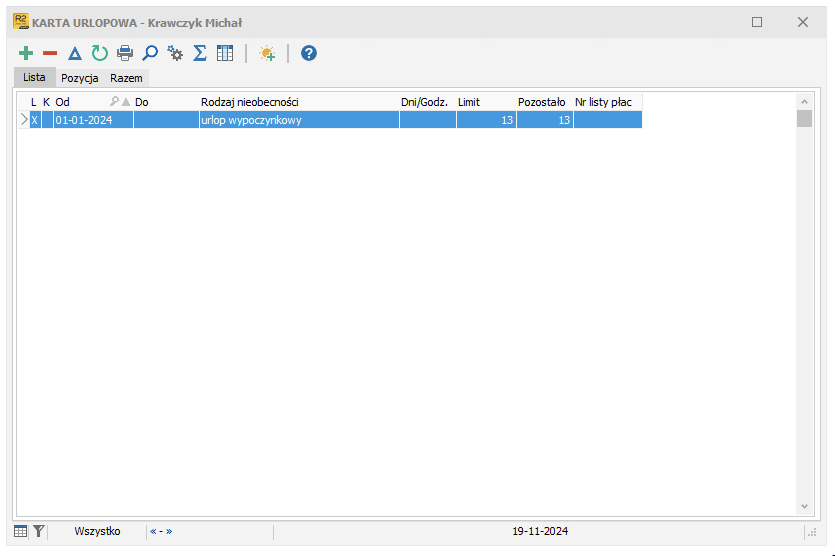Switch to the Pozycja tab
The image size is (835, 556).
click(x=80, y=78)
